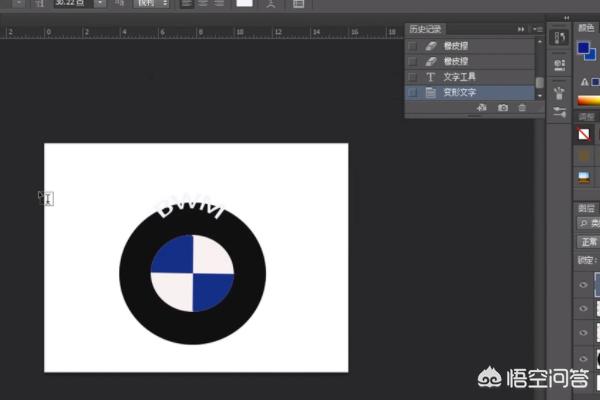Toggle visibility of the second layer
This screenshot has width=600, height=400.
[583, 309]
